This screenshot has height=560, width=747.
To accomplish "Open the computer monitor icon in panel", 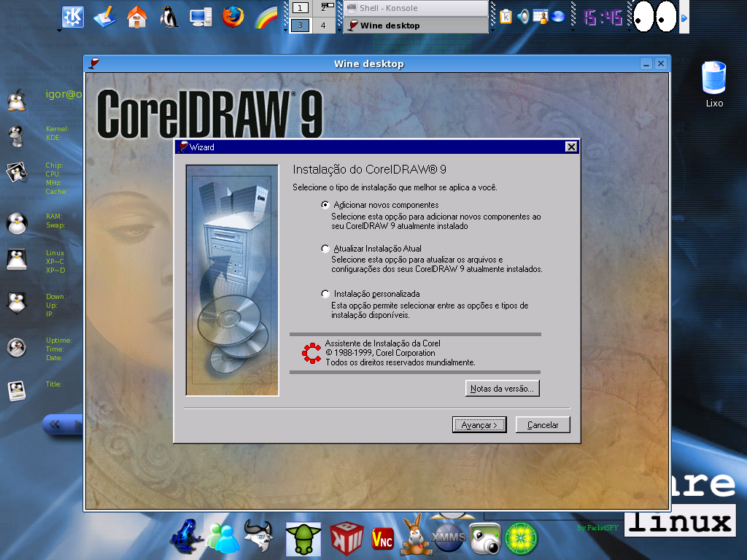I will coord(201,17).
